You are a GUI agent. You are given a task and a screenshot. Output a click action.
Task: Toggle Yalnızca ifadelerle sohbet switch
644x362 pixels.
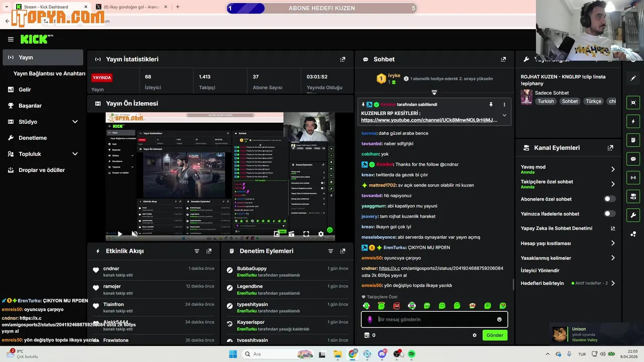coord(609,214)
